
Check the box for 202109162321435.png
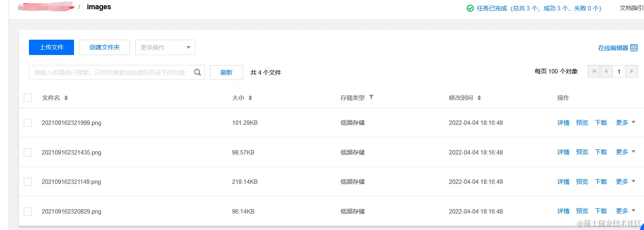[x=28, y=153]
